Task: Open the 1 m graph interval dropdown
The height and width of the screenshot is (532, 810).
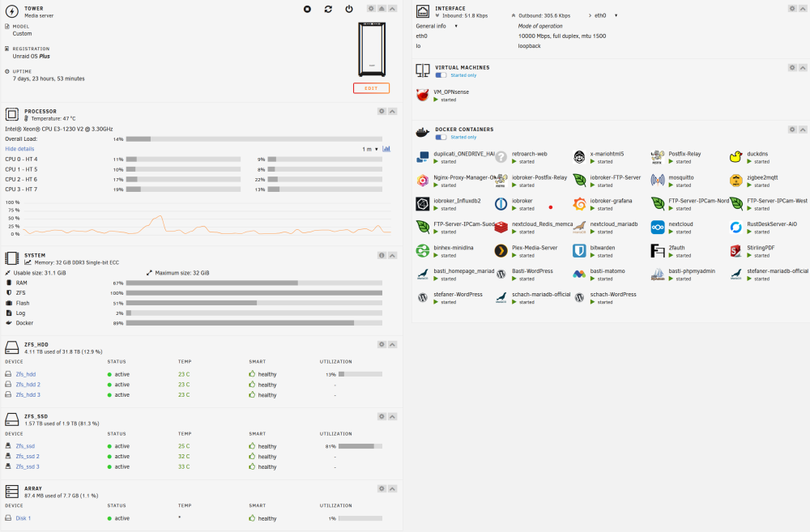Action: coord(370,149)
